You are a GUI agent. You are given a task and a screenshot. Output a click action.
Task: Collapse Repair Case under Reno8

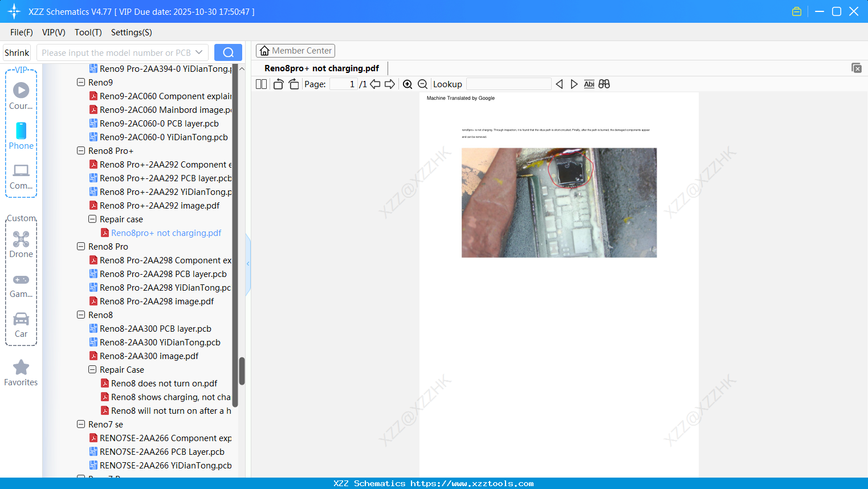[x=92, y=369]
